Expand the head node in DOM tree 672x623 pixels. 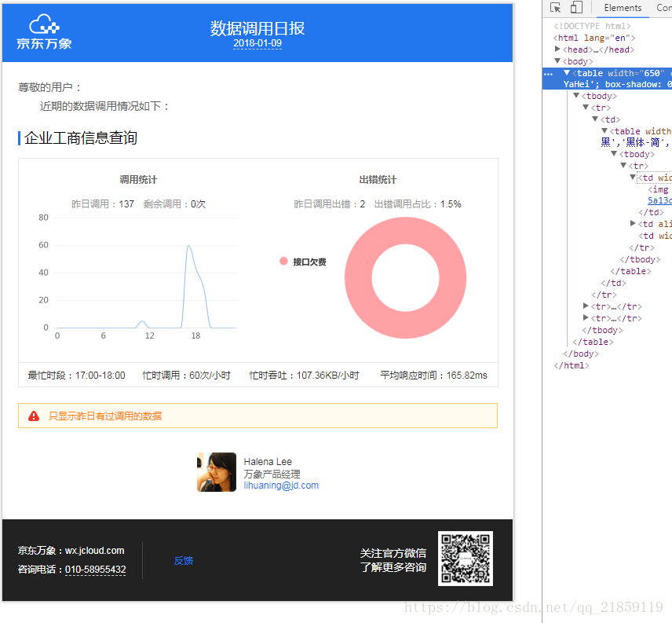[x=557, y=49]
